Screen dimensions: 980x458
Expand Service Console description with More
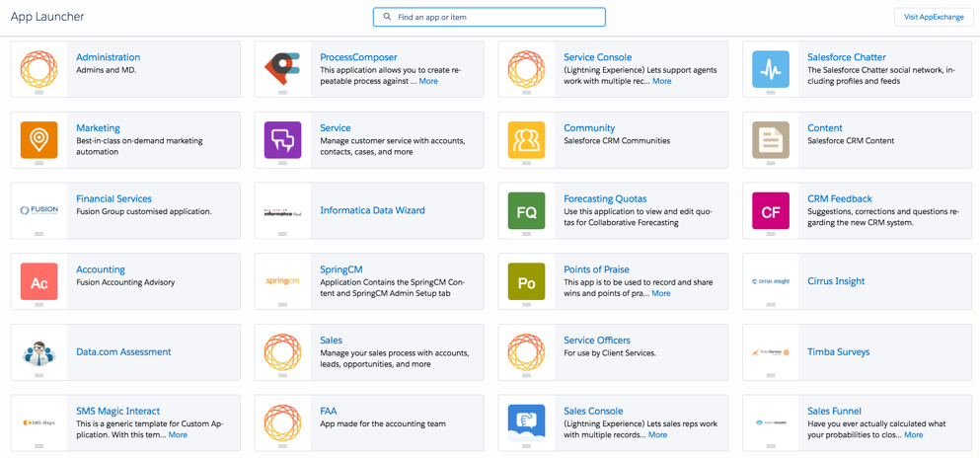pos(662,81)
